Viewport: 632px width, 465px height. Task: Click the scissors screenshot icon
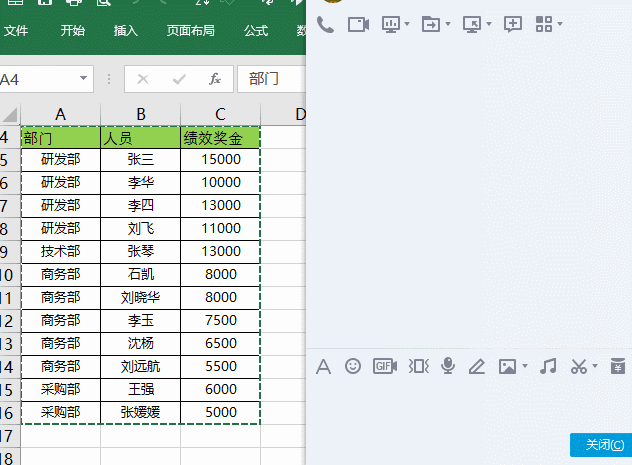(579, 366)
